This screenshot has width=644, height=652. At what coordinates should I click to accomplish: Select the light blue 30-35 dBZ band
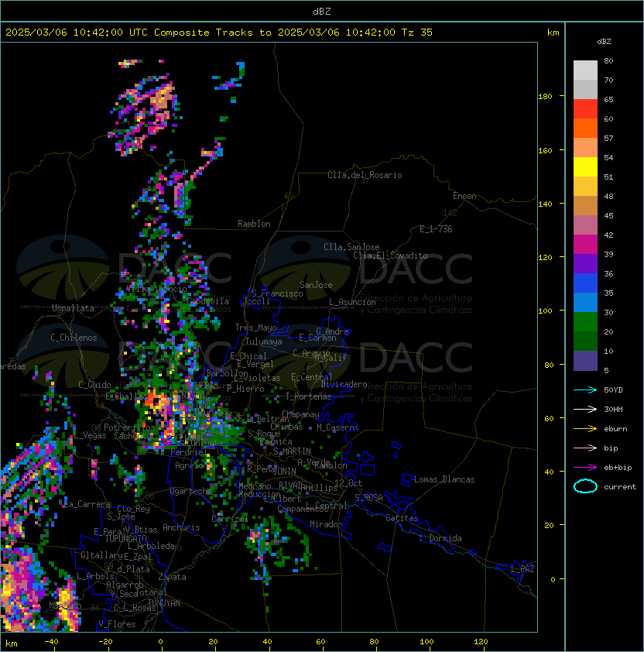tap(585, 303)
